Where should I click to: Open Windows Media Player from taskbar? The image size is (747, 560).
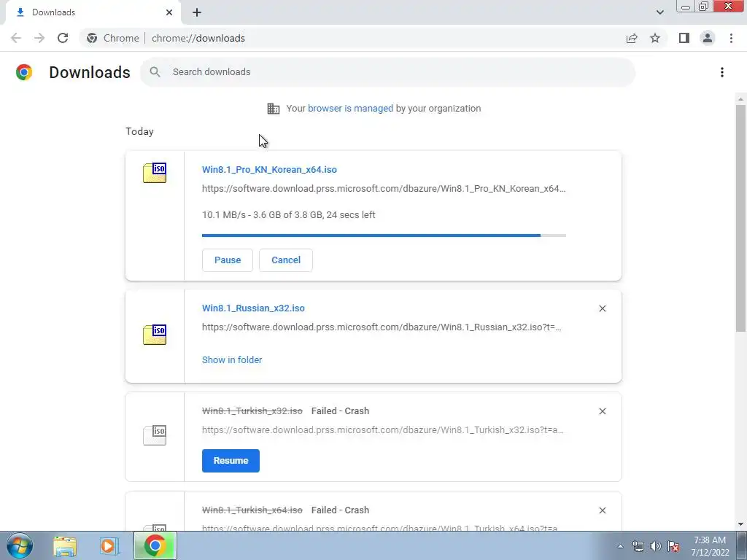pyautogui.click(x=109, y=546)
